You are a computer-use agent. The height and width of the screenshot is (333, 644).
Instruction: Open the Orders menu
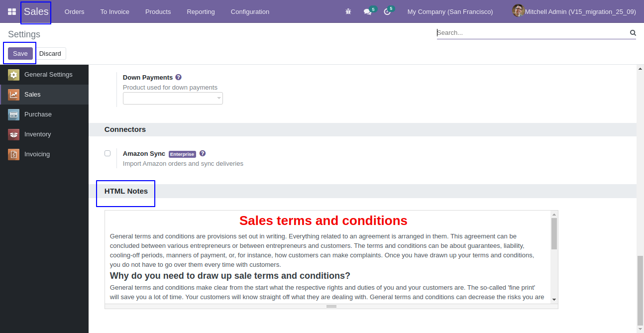pyautogui.click(x=75, y=11)
